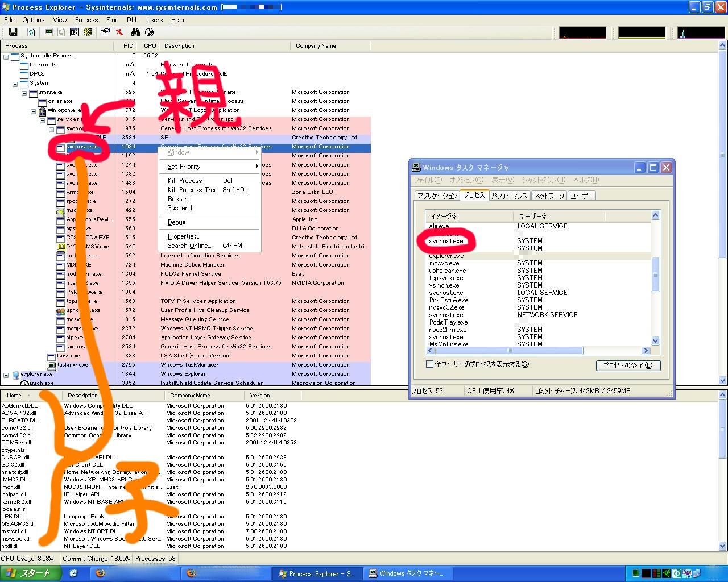728x582 pixels.
Task: Toggle the lower pane columns icon
Action: pos(74,32)
